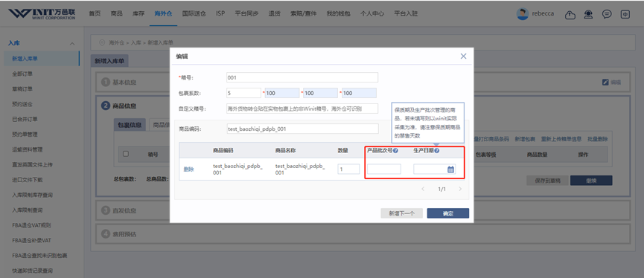Image resolution: width=644 pixels, height=278 pixels.
Task: Open 草稿订单 in the sidebar
Action: coord(22,89)
